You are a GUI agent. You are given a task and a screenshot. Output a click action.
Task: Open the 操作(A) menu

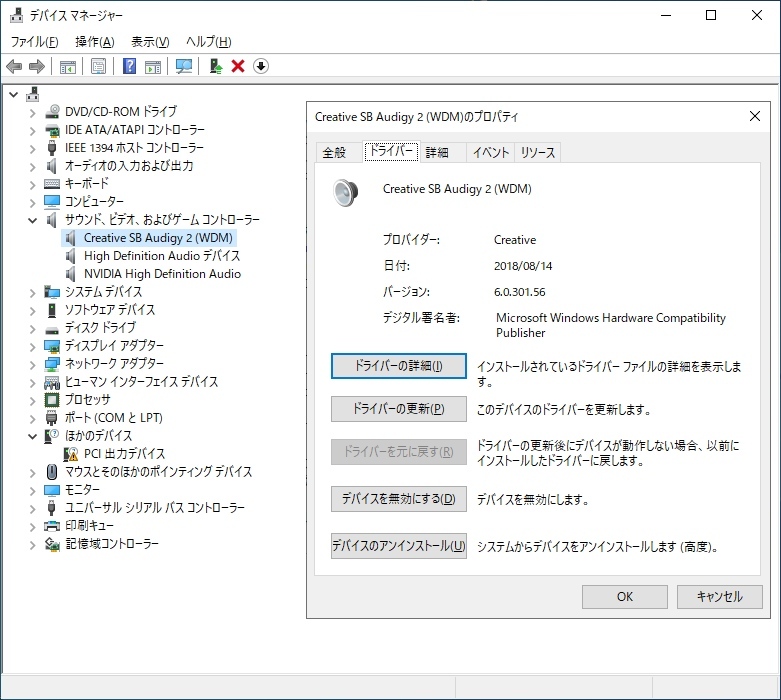[x=95, y=42]
